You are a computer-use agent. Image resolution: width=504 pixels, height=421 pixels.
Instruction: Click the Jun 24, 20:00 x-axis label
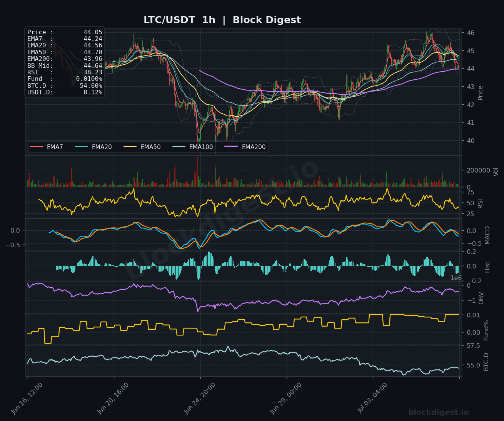pos(200,399)
